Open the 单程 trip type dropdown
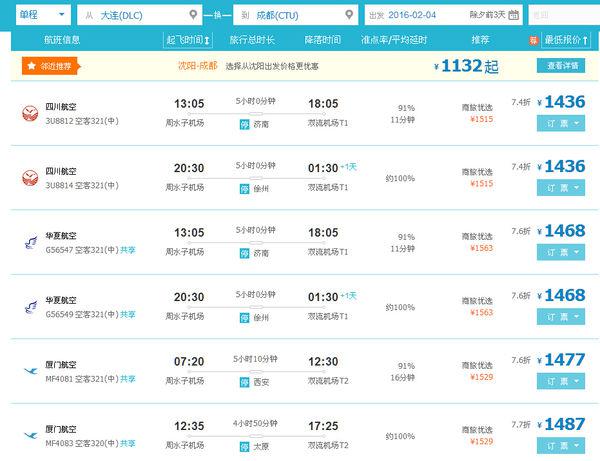The image size is (600, 461). click(x=43, y=15)
